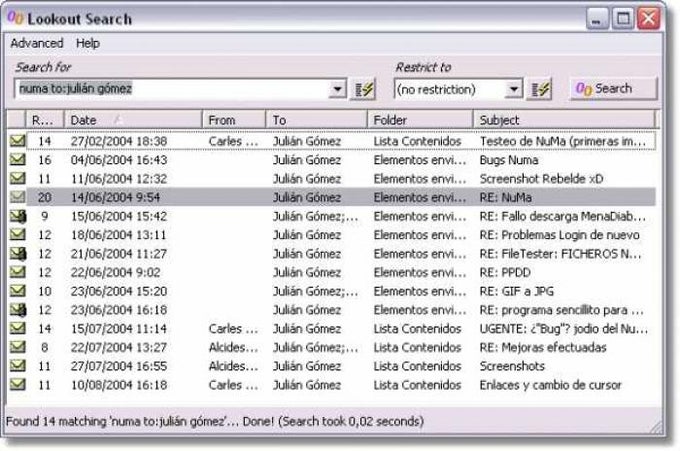Click recipient 'Julián Gómez;...' in 23/06/2004 15:20 row
Viewport: 680px width, 451px height.
pos(316,291)
